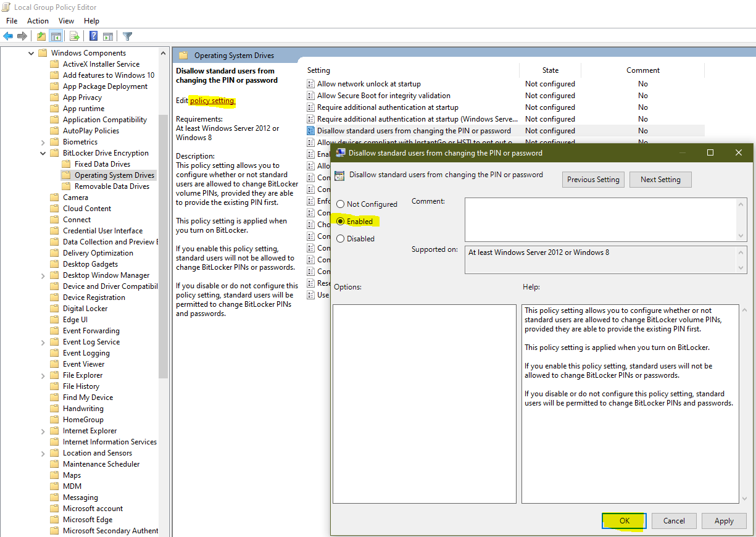Select the Not Configured radio button
The image size is (756, 537).
[x=340, y=204]
